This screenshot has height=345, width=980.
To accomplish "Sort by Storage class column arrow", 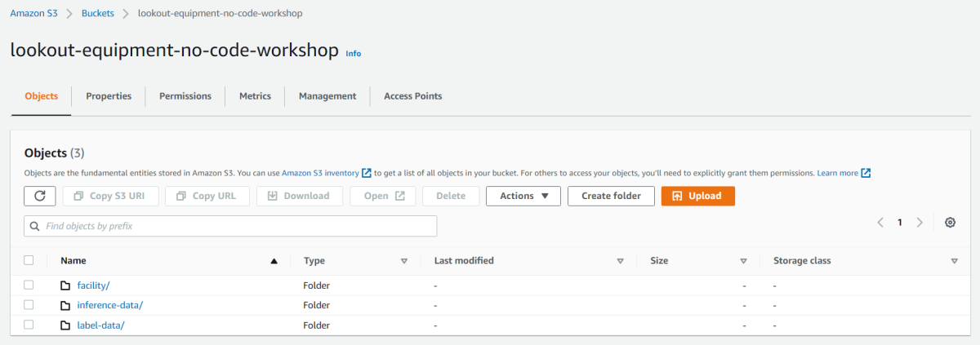I will click(x=955, y=261).
